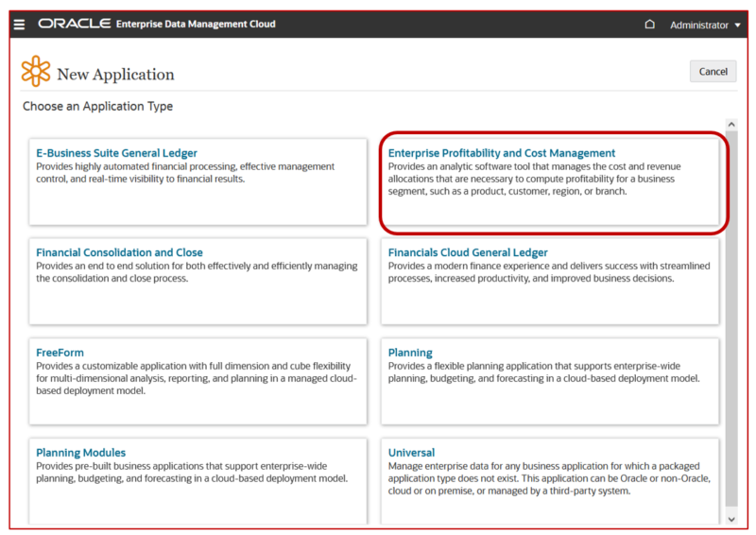Click the scrollbar down arrow
This screenshot has height=535, width=756.
730,518
